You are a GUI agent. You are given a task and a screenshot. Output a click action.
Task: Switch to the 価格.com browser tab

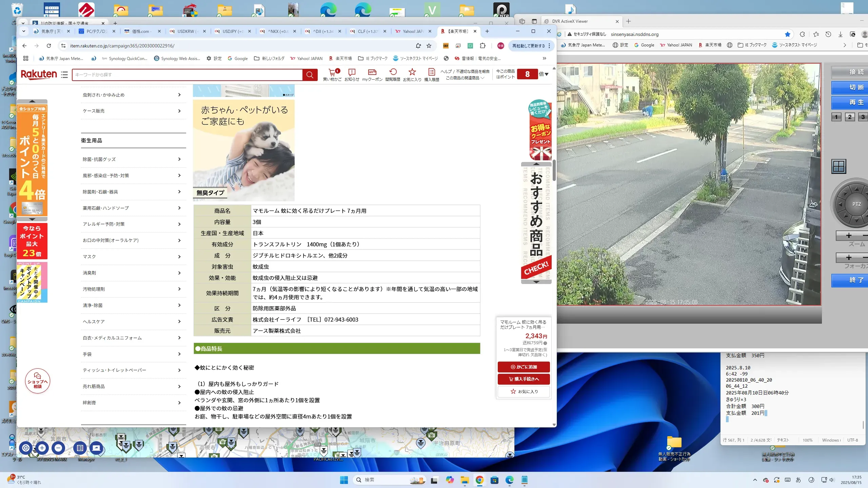click(x=141, y=31)
